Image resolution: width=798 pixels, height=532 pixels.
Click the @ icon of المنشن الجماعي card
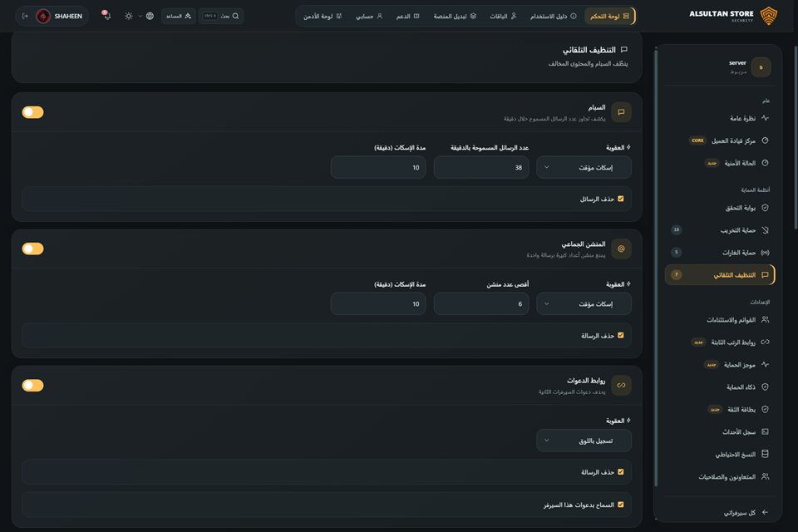[621, 249]
